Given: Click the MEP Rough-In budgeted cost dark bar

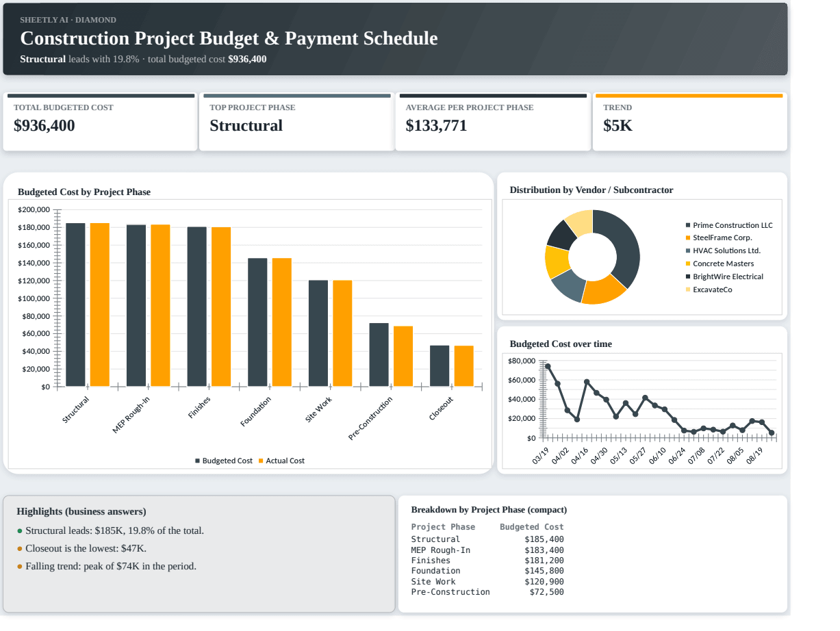Looking at the screenshot, I should click(x=136, y=305).
